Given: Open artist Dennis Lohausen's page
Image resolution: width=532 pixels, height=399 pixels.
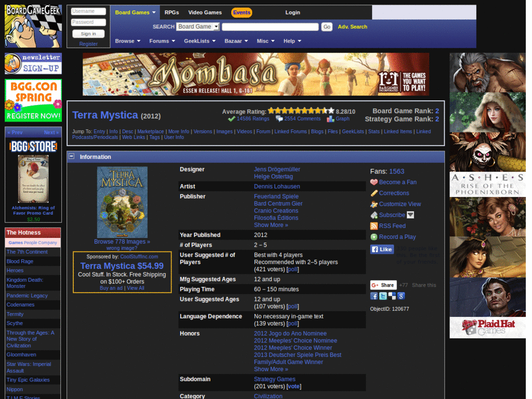Looking at the screenshot, I should [x=277, y=187].
